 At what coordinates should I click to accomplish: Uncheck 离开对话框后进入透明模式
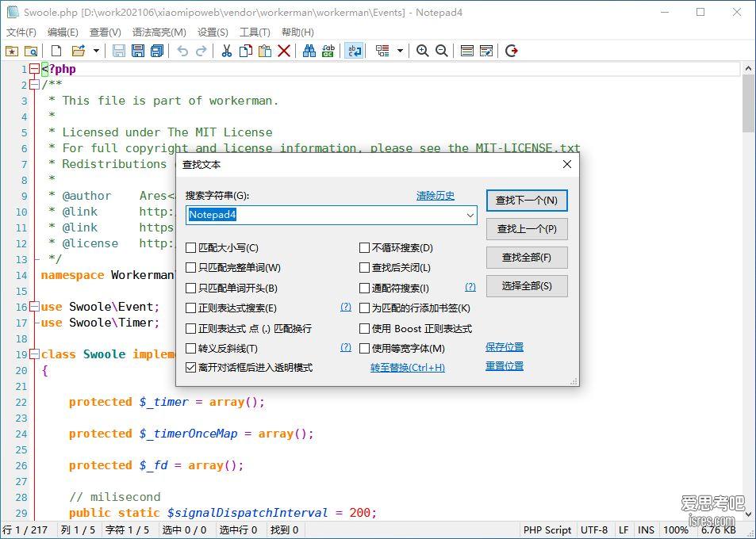pos(191,368)
